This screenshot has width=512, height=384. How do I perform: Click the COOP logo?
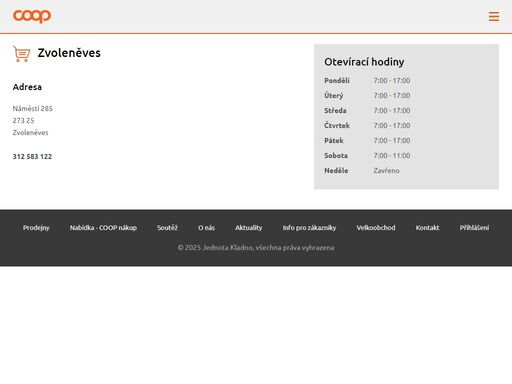tap(32, 16)
